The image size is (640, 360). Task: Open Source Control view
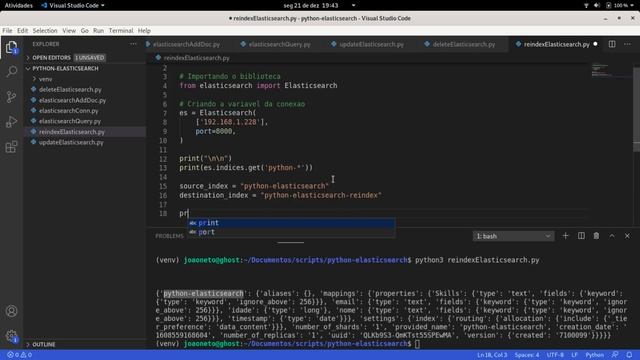point(11,97)
